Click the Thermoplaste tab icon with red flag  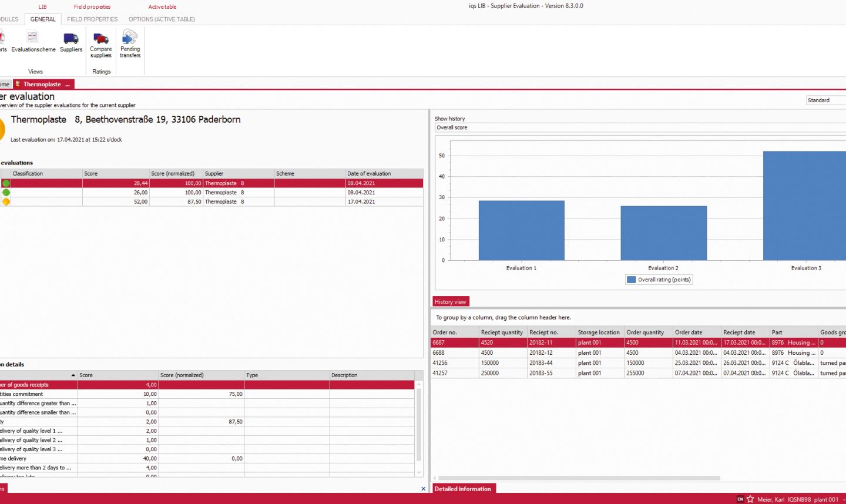coord(17,83)
